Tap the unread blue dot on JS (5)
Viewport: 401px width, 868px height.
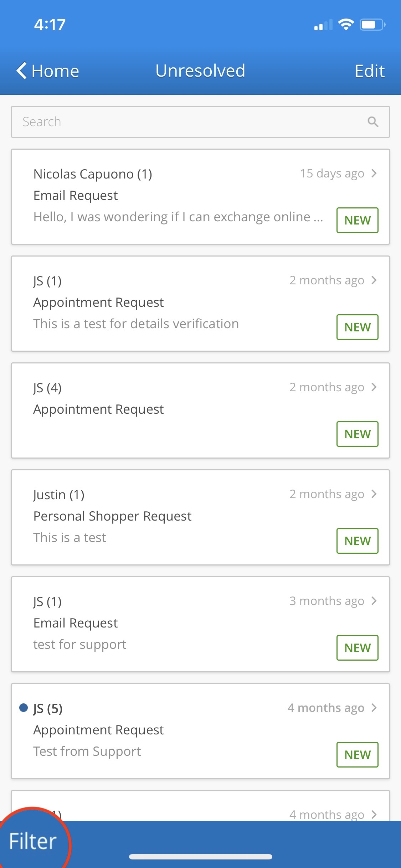[x=24, y=708]
